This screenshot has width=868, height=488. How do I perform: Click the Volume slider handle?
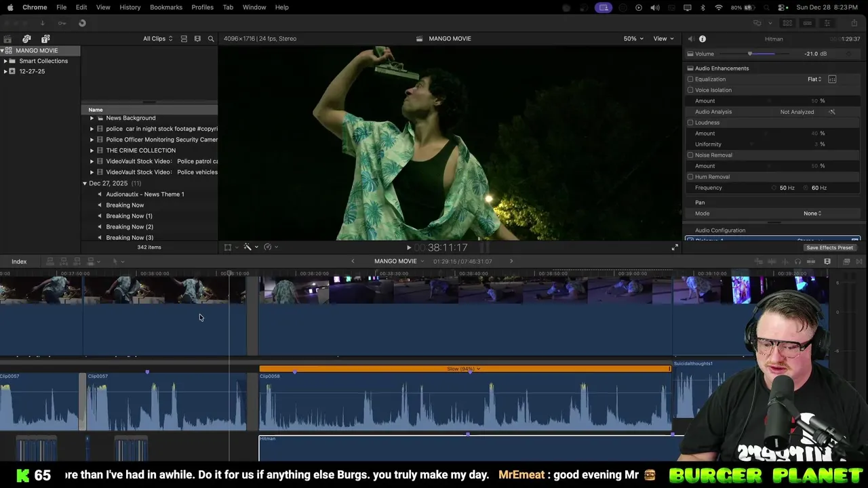tap(750, 54)
